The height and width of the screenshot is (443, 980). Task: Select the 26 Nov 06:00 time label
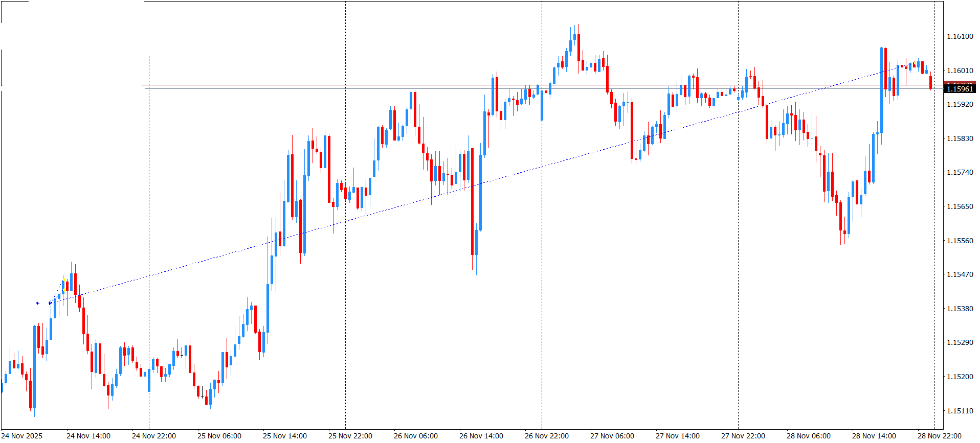tap(416, 436)
